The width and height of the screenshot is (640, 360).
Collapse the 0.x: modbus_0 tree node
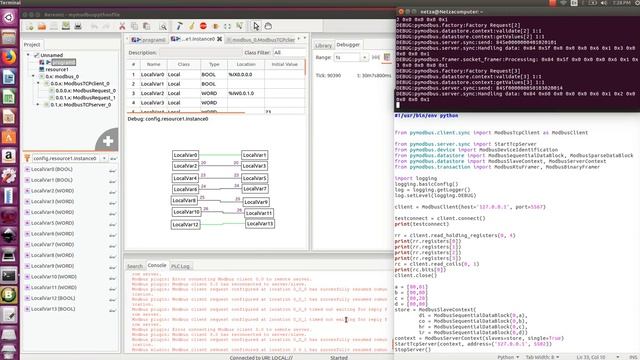coord(33,76)
